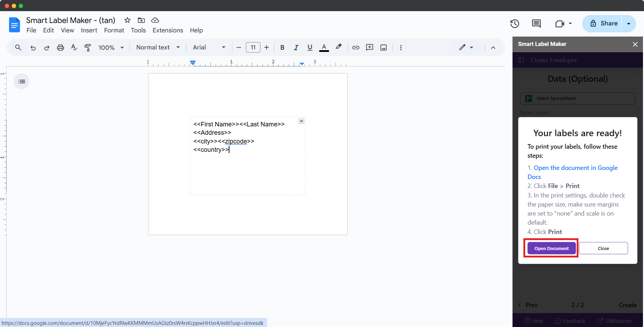
Task: Open the comments panel icon
Action: [536, 23]
